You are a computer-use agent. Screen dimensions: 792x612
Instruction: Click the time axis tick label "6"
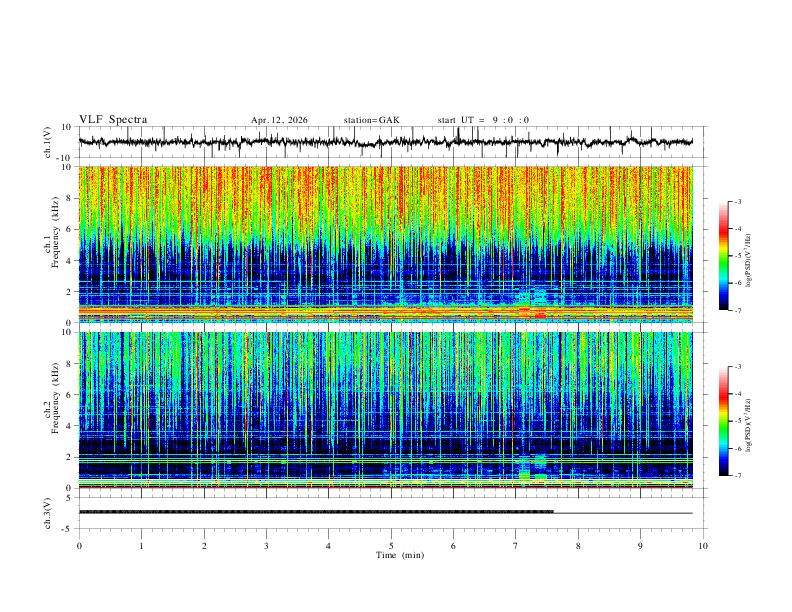pyautogui.click(x=453, y=546)
